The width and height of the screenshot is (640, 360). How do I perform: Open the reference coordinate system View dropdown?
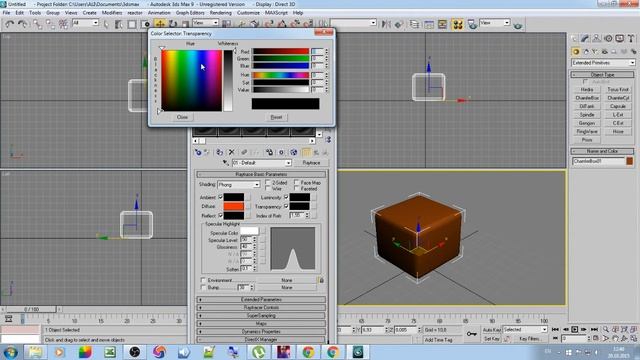pyautogui.click(x=205, y=23)
